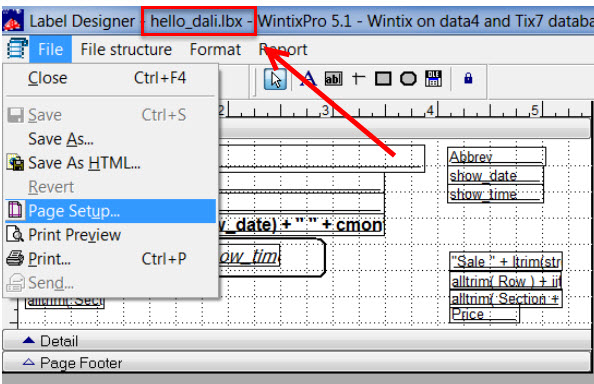This screenshot has width=594, height=384.
Task: Select the Abbrev field on the label
Action: (496, 156)
